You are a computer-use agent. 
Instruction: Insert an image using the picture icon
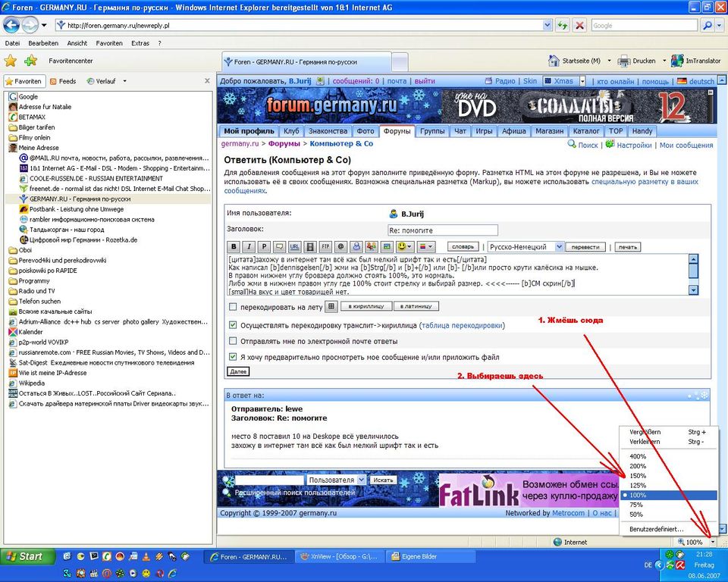click(x=387, y=247)
